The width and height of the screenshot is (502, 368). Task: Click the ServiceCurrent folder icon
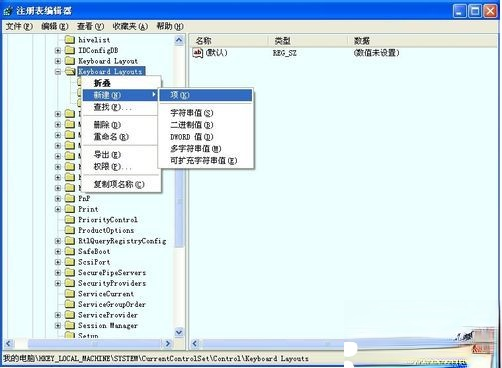pyautogui.click(x=70, y=294)
